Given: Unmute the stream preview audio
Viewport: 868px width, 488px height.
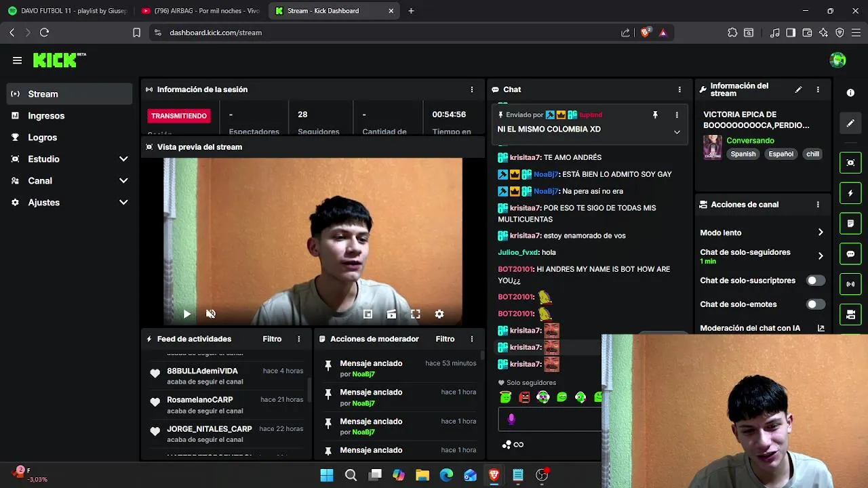Looking at the screenshot, I should click(211, 314).
